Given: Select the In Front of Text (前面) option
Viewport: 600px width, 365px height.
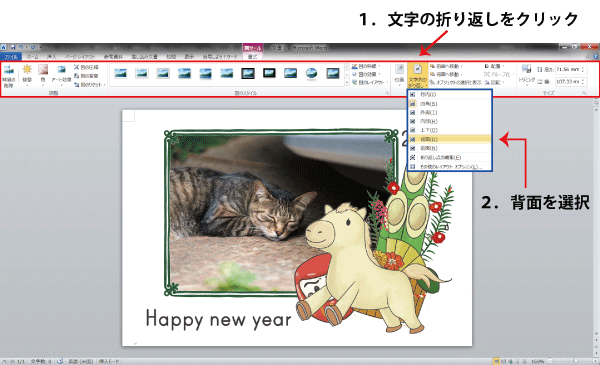Looking at the screenshot, I should pyautogui.click(x=449, y=148).
